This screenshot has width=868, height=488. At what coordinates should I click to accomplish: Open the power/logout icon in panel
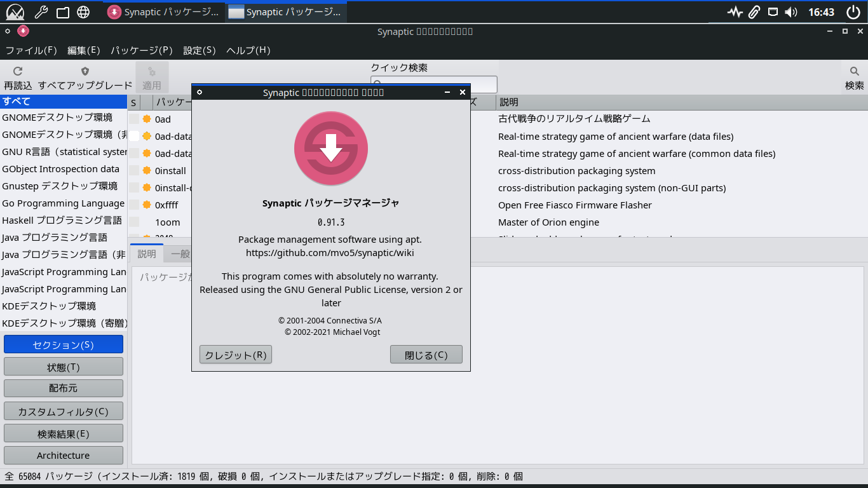(853, 11)
